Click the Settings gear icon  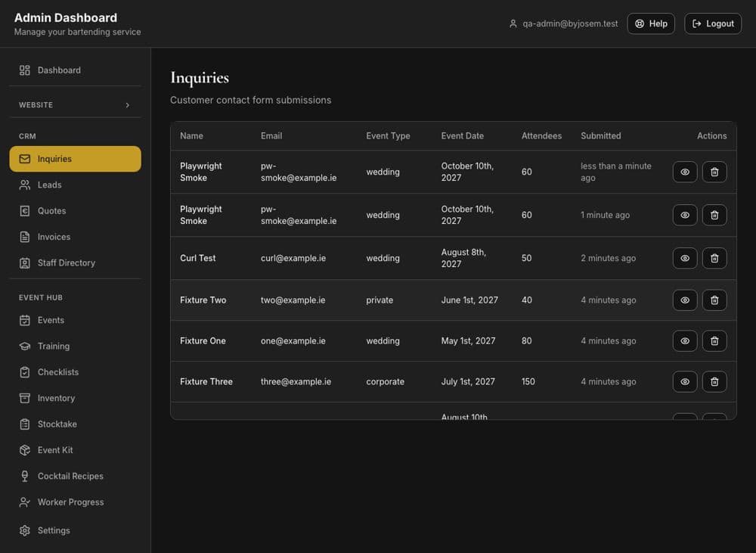pos(25,531)
